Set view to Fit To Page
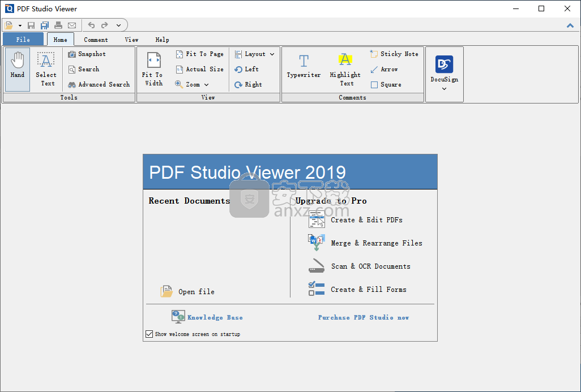This screenshot has width=581, height=392. pos(200,54)
